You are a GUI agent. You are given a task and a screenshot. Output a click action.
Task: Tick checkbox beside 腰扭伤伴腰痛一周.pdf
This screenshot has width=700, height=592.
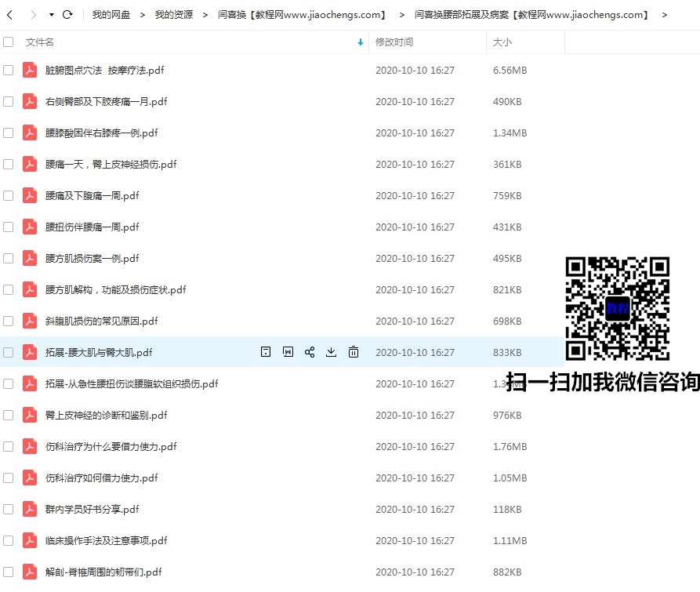coord(8,227)
